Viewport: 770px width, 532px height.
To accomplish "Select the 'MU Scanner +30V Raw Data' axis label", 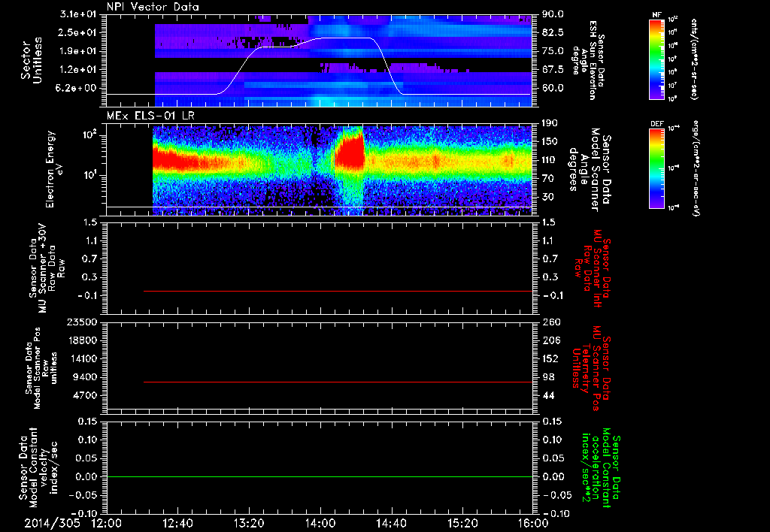I will (46, 268).
